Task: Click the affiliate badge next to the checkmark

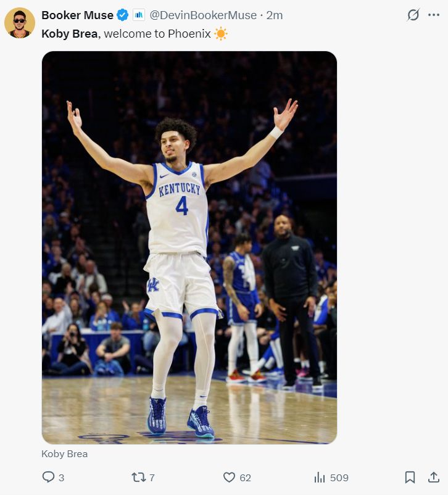Action: pyautogui.click(x=138, y=15)
